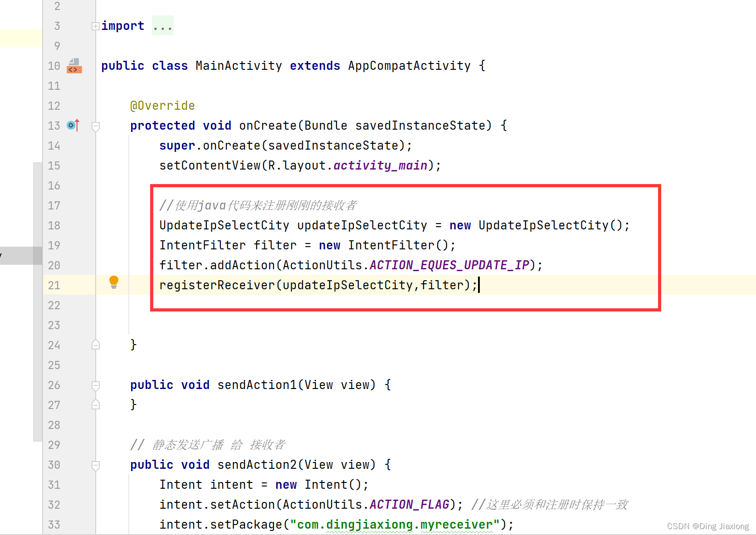Click the "com.dingjiaxiong.myreceiver" string

395,525
